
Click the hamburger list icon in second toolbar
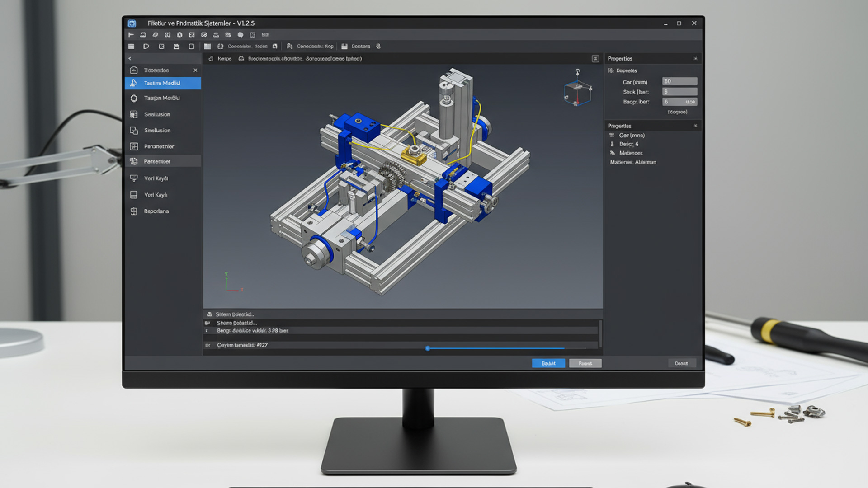click(131, 47)
